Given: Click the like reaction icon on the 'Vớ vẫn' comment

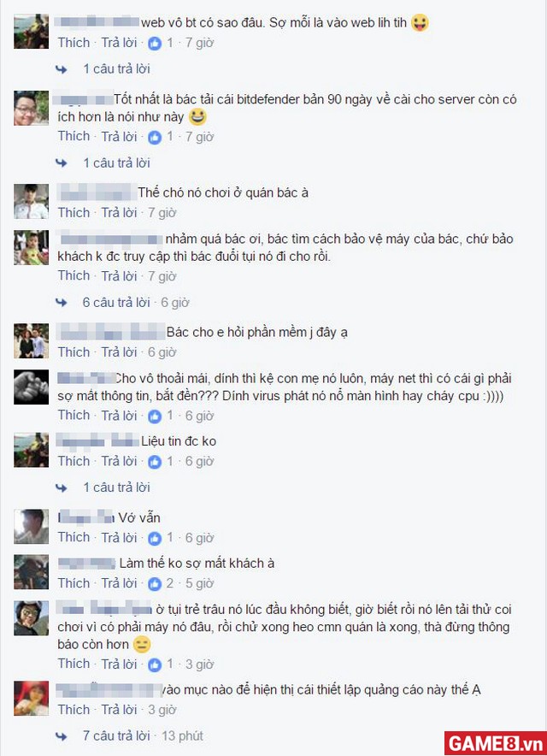Looking at the screenshot, I should (x=154, y=539).
